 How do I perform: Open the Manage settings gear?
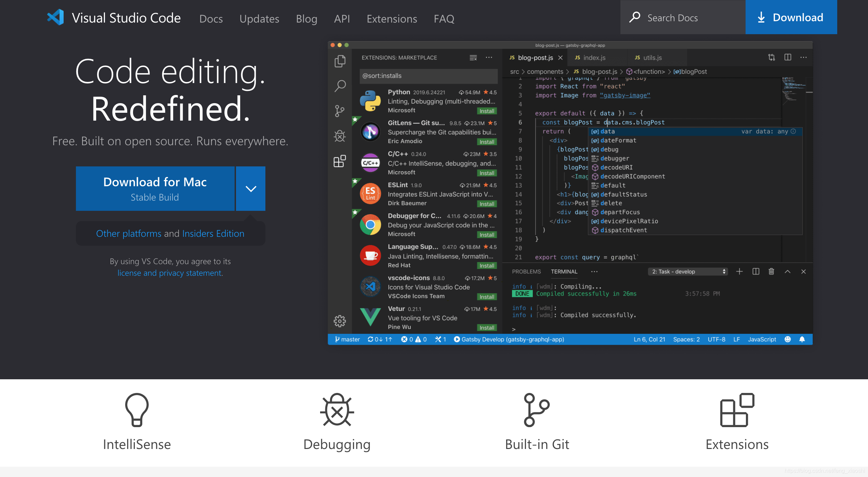(x=340, y=321)
